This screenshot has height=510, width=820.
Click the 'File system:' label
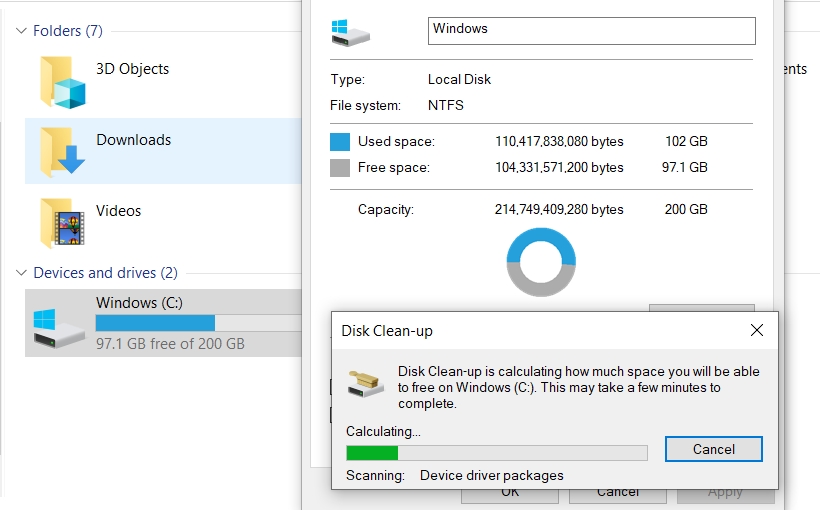pyautogui.click(x=365, y=106)
